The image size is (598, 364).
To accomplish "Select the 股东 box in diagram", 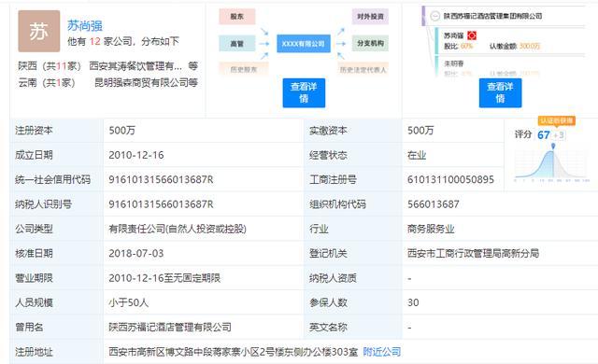I will coord(236,17).
